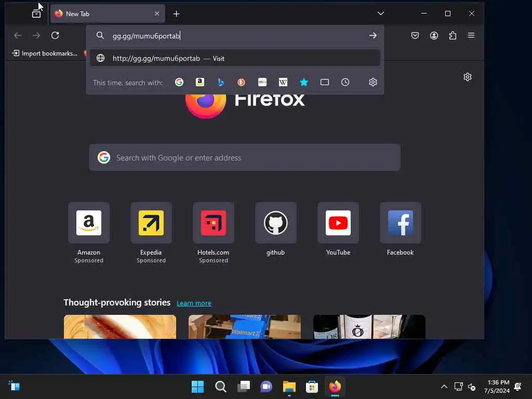This screenshot has width=532, height=399.
Task: Search this time with DuckDuckGo
Action: 241,82
